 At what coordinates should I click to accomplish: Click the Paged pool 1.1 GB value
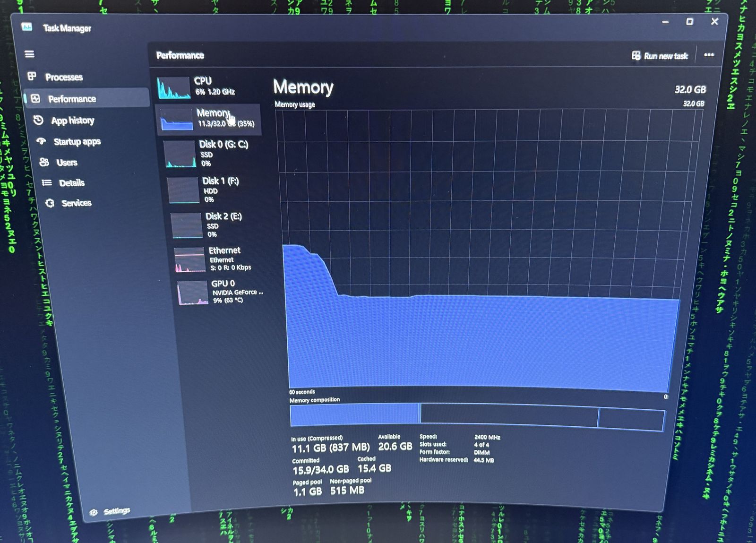308,492
